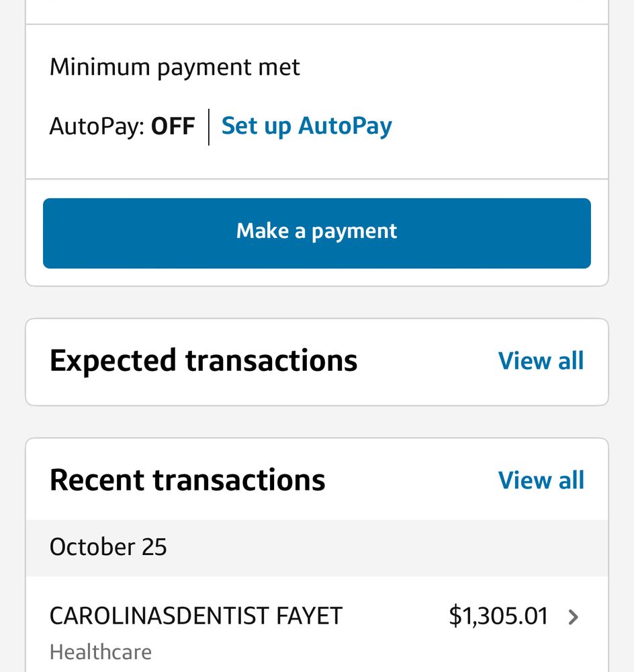Select the Healthcare category label
This screenshot has height=672, width=634.
point(100,651)
